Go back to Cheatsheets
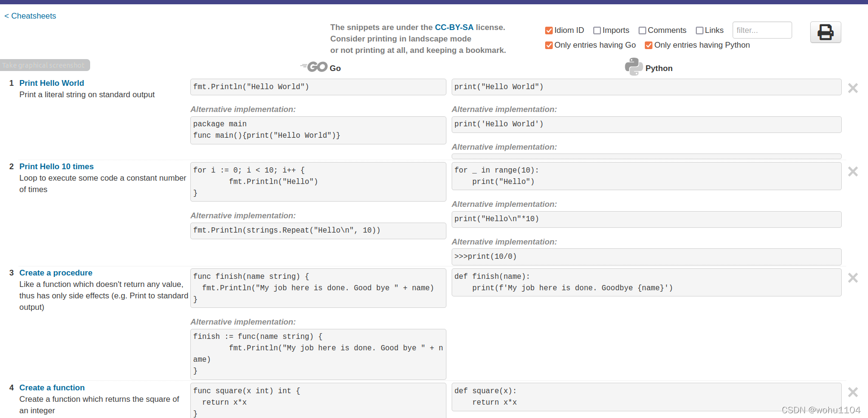This screenshot has width=868, height=418. (x=30, y=16)
